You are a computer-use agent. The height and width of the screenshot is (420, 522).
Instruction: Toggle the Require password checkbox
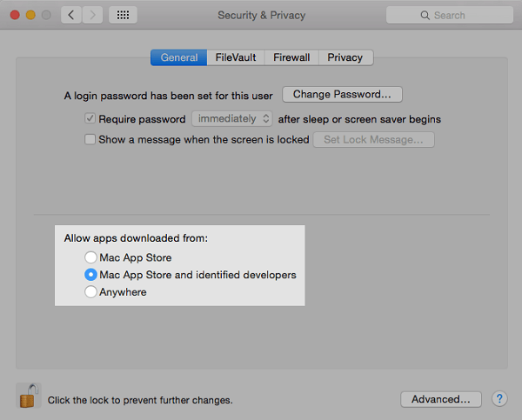click(90, 118)
